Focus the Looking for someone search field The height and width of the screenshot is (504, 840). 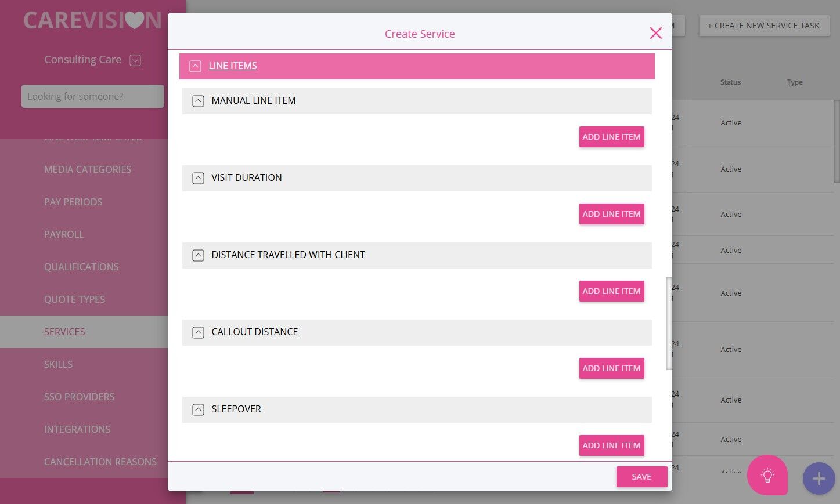[x=92, y=96]
